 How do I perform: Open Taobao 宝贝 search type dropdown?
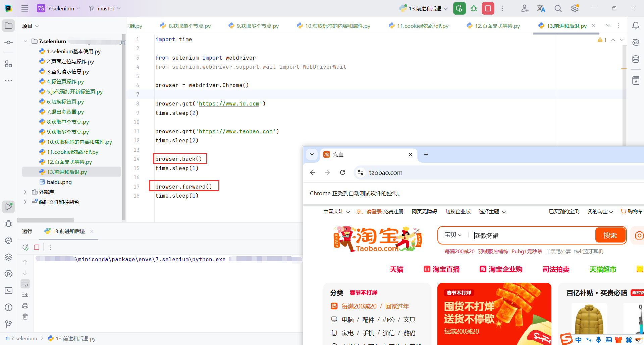(x=453, y=235)
